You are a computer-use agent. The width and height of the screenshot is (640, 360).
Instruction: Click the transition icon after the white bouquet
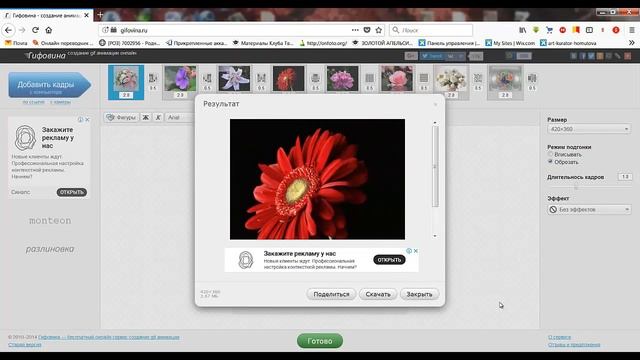click(x=478, y=78)
